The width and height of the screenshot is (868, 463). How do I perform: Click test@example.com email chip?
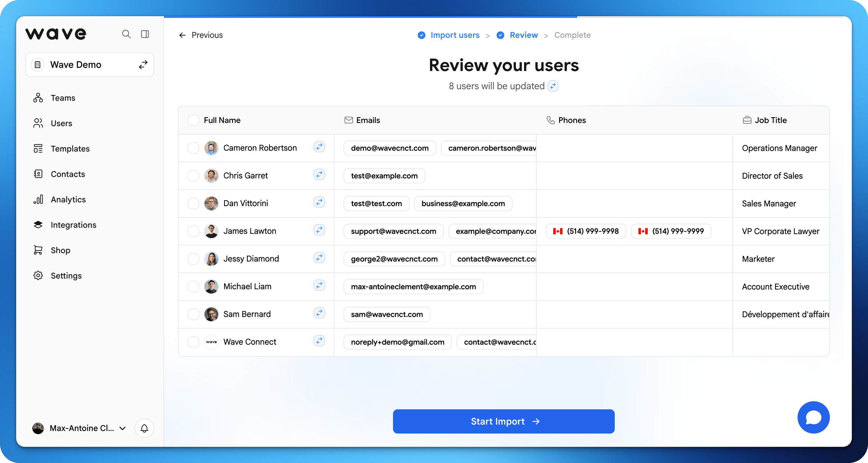click(x=384, y=176)
